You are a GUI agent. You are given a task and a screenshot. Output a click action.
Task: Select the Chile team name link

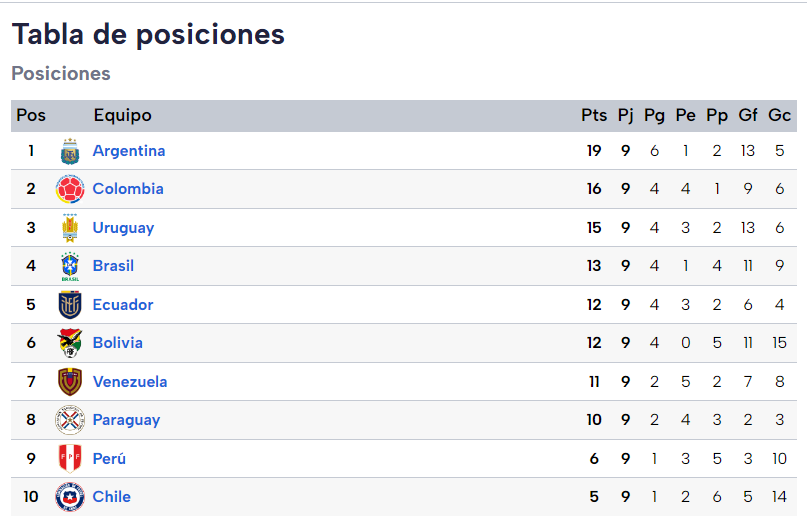[x=112, y=497]
